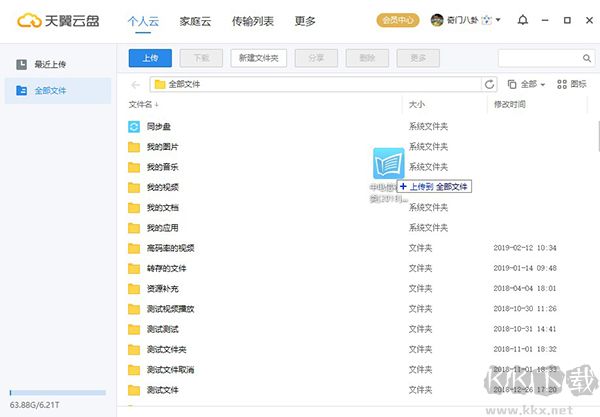Click date 2018-04-04 18:01
Image resolution: width=600 pixels, height=417 pixels.
point(525,288)
